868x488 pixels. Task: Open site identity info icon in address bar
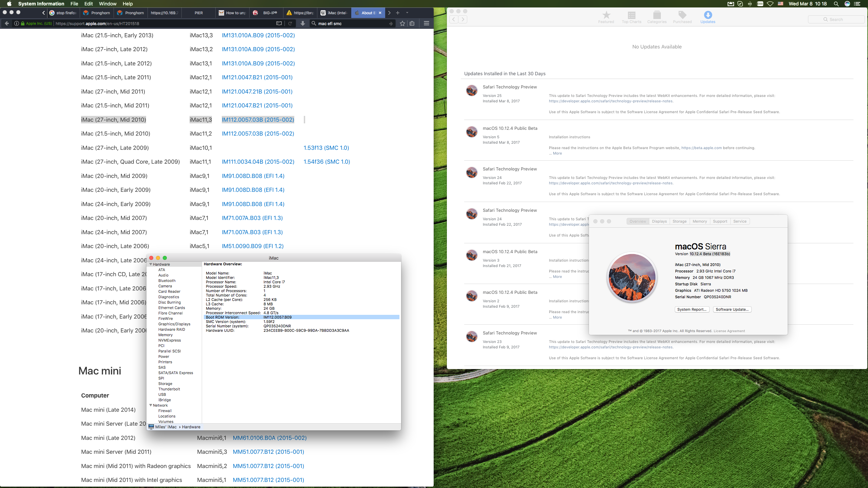(x=16, y=23)
